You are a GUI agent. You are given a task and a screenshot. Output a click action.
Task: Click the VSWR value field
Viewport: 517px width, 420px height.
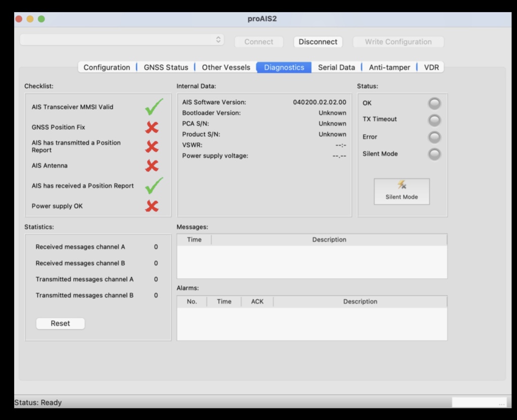point(341,145)
